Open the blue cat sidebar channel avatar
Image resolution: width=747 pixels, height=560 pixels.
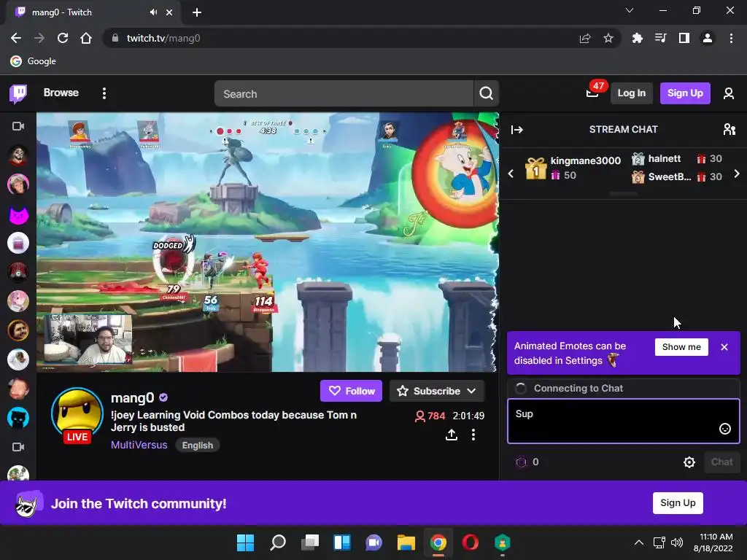point(18,418)
